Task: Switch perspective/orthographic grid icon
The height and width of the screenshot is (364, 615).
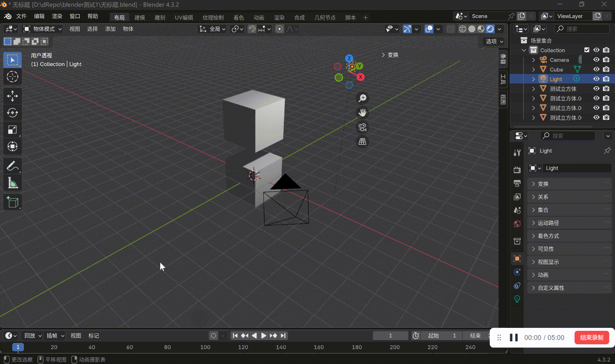Action: pyautogui.click(x=362, y=142)
